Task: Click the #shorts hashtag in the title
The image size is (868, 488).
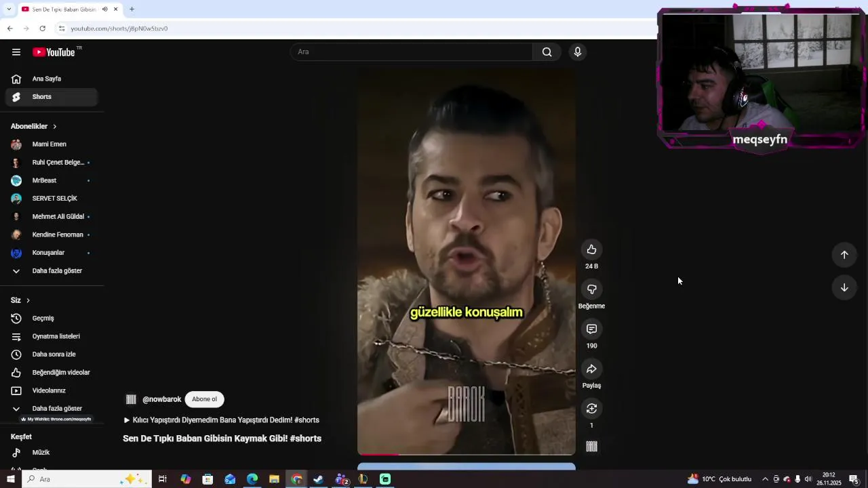Action: click(305, 439)
